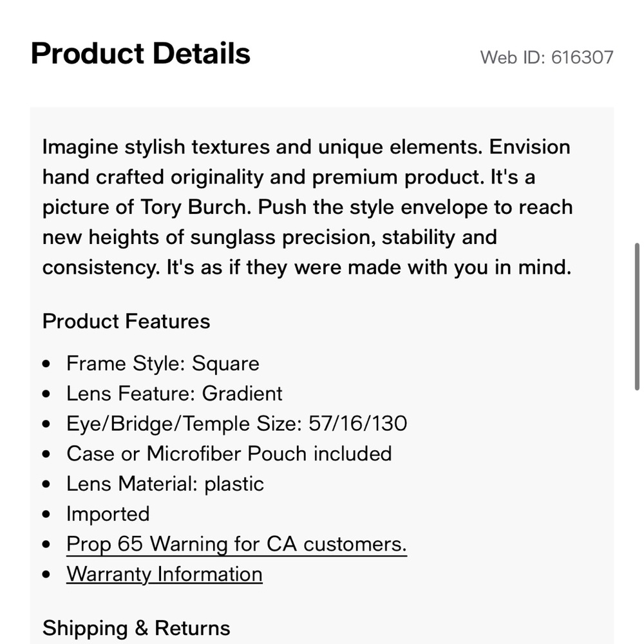Click the bullet beside Frame Style

coord(46,365)
